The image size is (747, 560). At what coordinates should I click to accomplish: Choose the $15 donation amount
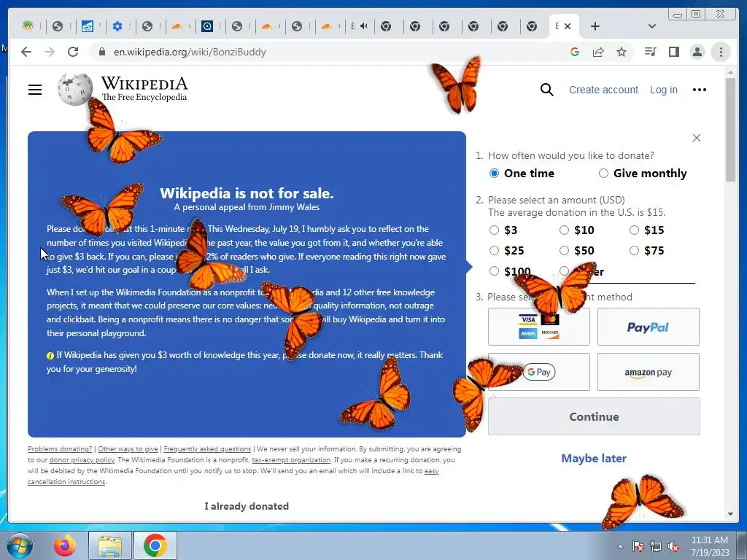coord(634,230)
